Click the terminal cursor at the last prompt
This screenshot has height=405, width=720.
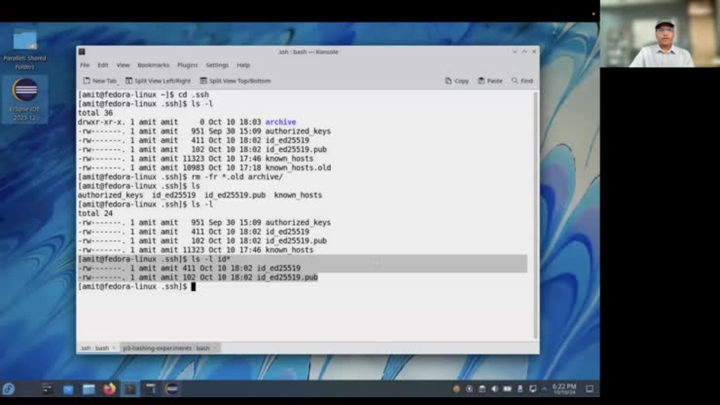[x=193, y=287]
